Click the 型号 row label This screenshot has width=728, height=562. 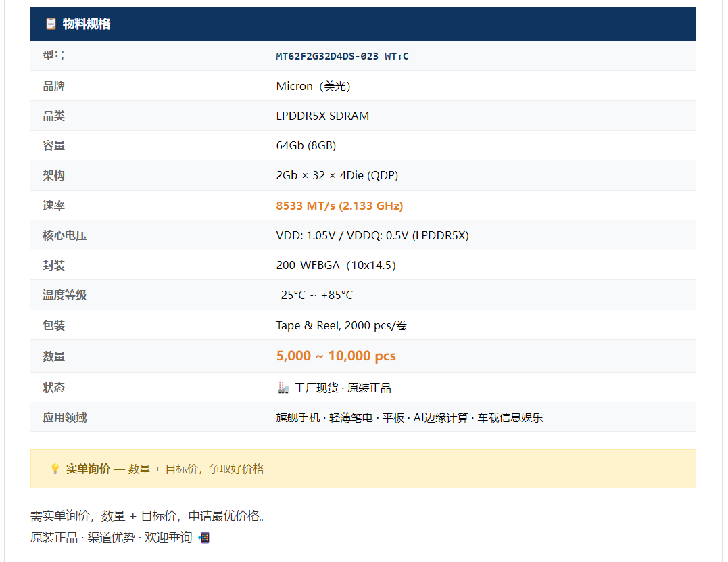(x=54, y=55)
